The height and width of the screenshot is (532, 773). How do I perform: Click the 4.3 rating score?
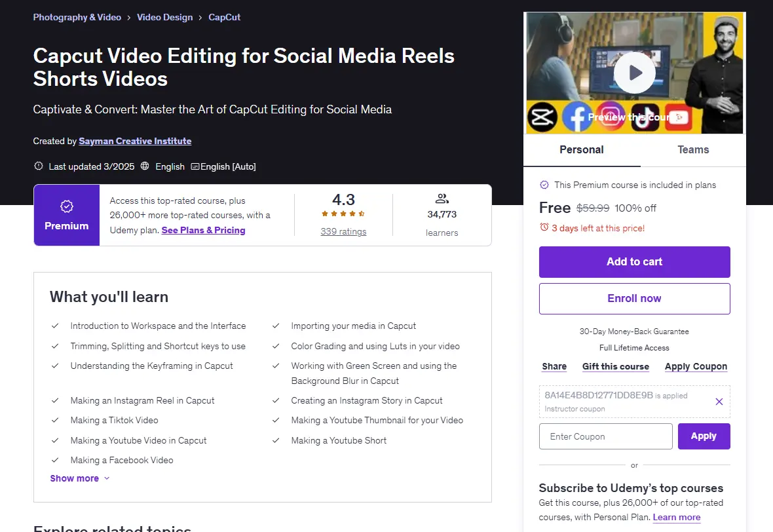tap(343, 200)
